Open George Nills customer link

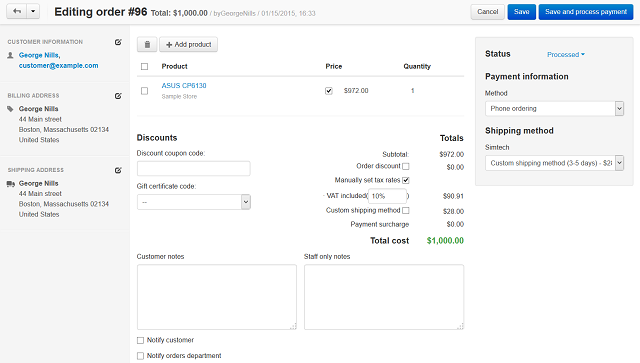tap(40, 55)
